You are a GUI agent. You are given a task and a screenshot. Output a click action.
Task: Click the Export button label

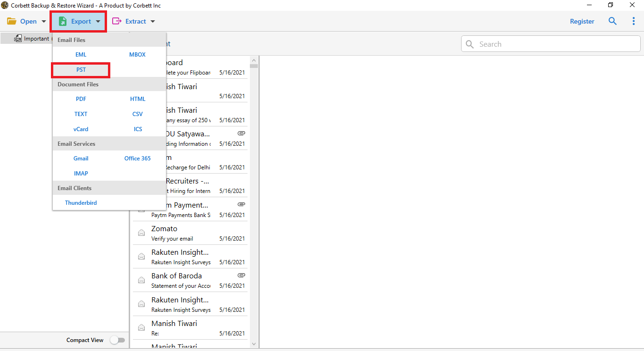(81, 21)
